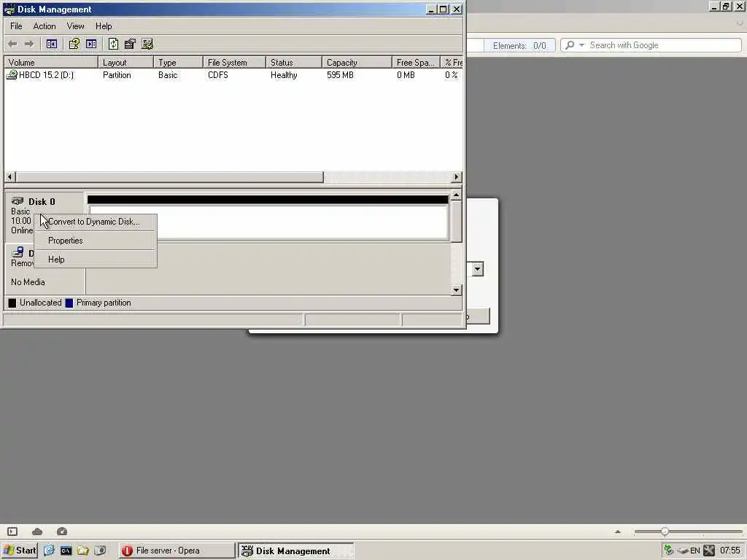
Task: Click the cloud icon in Opera status bar
Action: point(37,532)
